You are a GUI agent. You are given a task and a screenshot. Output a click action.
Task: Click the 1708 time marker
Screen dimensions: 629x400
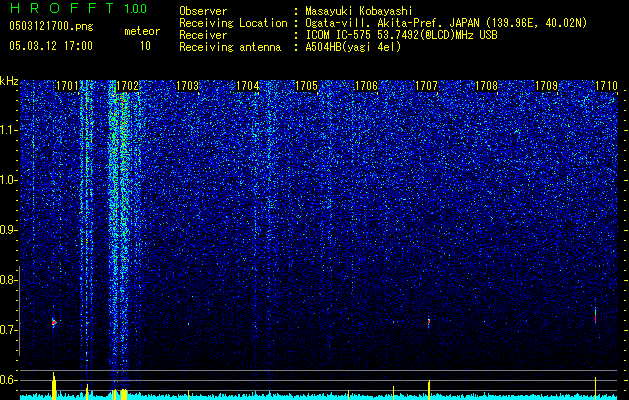486,86
